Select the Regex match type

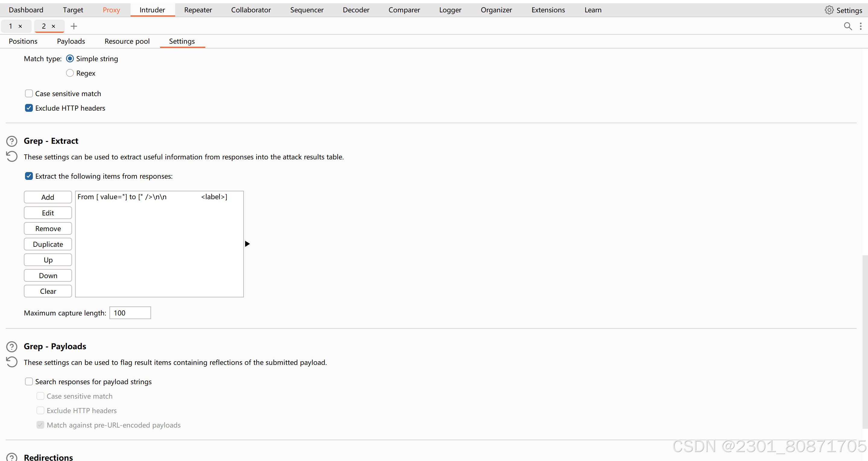tap(70, 73)
